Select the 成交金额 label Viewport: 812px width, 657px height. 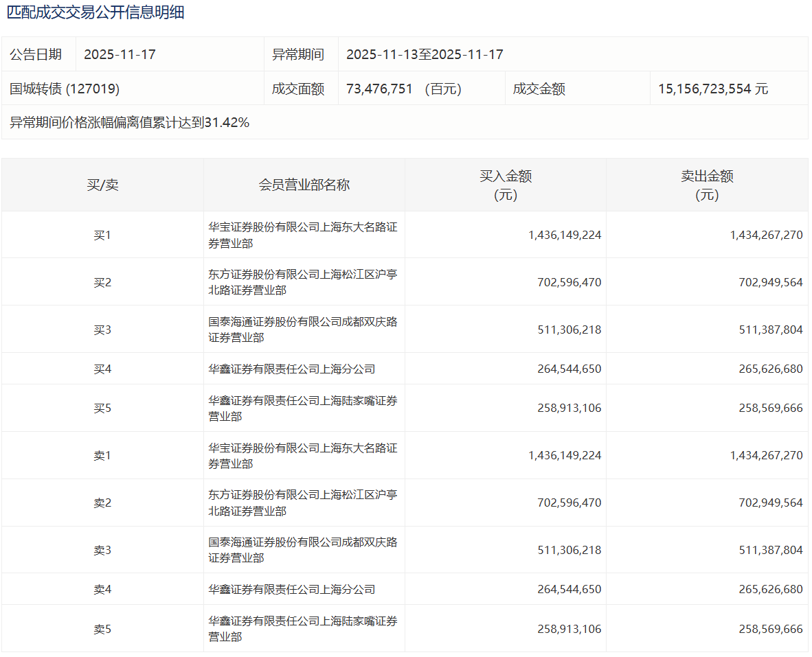[x=539, y=89]
